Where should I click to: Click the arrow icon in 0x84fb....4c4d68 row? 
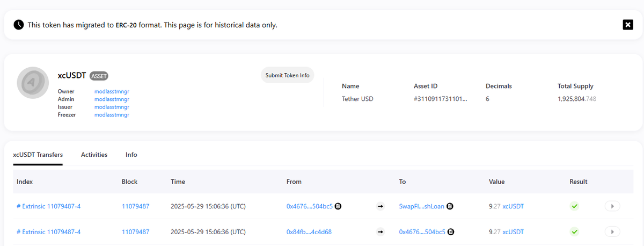pos(380,232)
